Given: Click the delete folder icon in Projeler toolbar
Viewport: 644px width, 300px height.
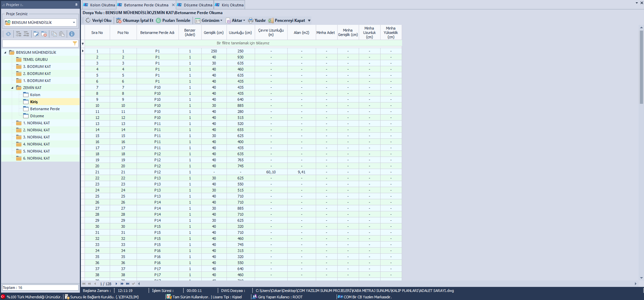Looking at the screenshot, I should click(x=44, y=34).
